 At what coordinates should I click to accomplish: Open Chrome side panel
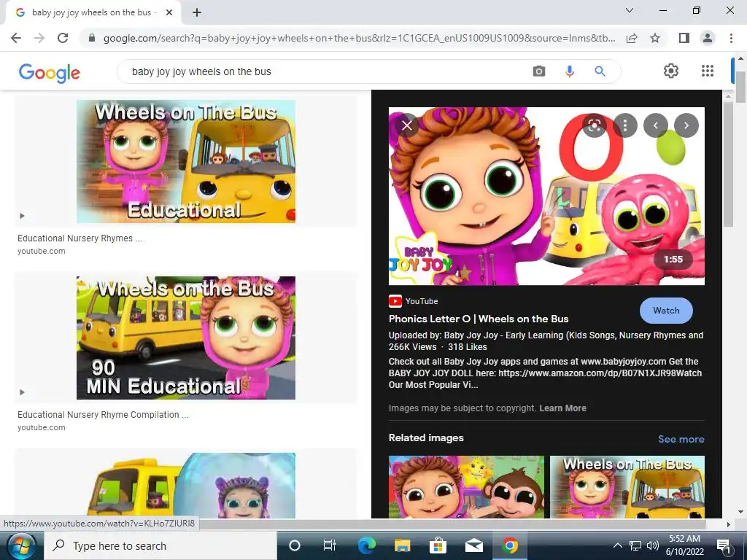coord(684,38)
